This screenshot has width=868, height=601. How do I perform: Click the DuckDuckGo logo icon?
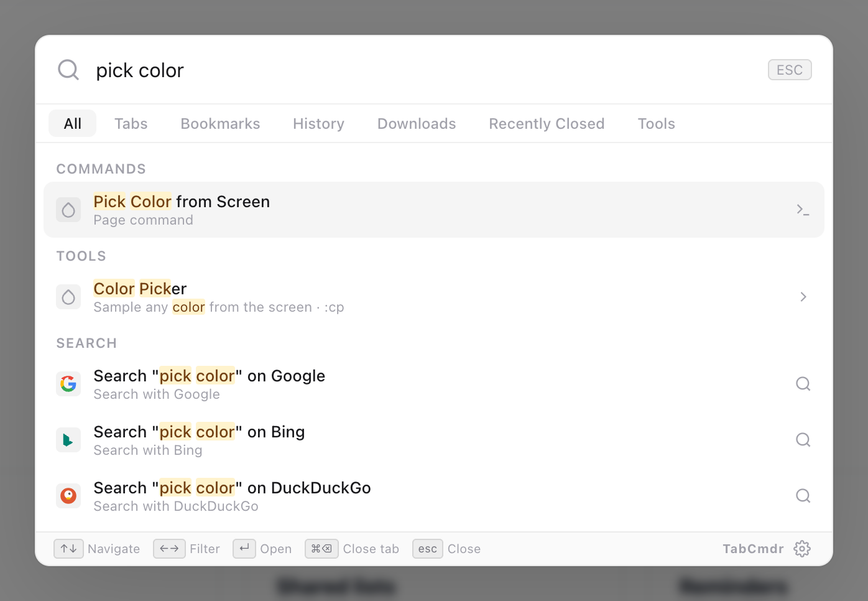(x=68, y=496)
